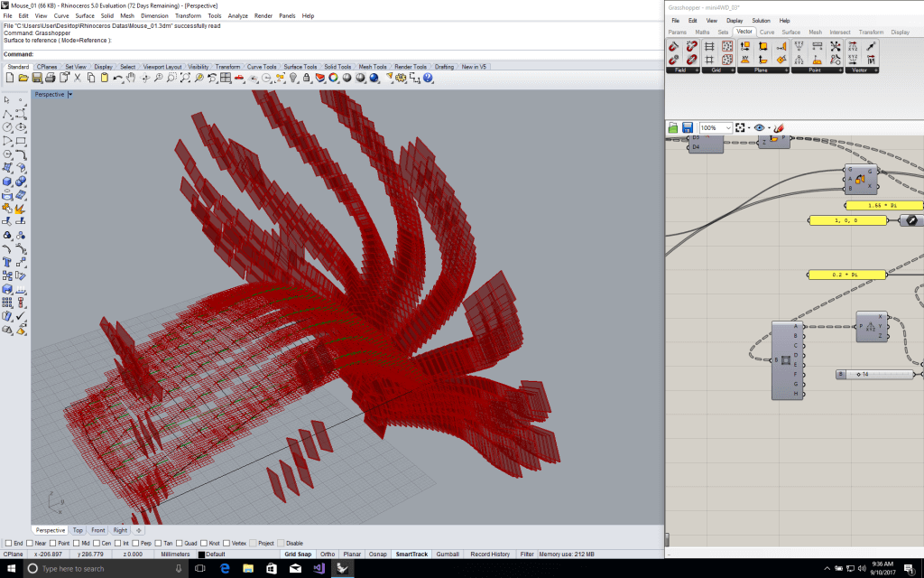This screenshot has height=578, width=924.
Task: Click the Print icon in Rhino toolbar
Action: (x=51, y=78)
